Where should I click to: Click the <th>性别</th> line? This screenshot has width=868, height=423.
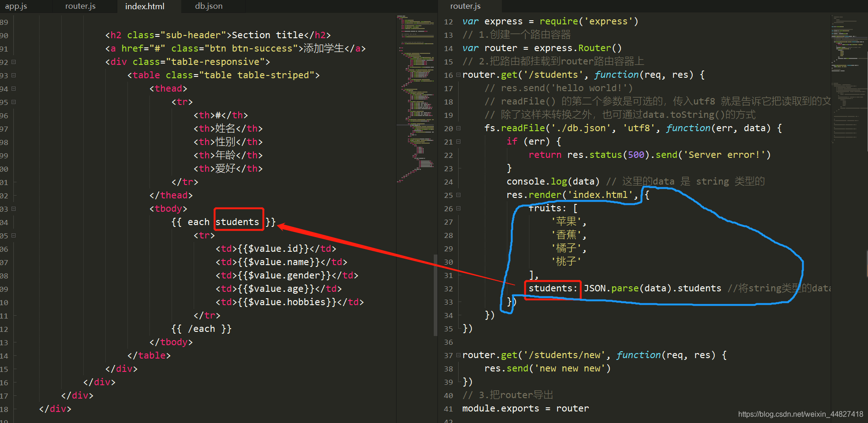tap(228, 142)
